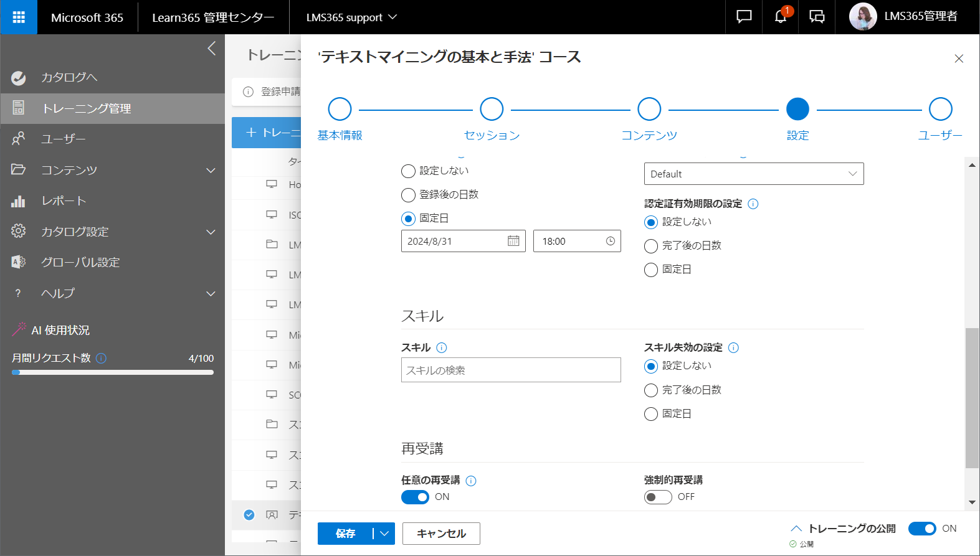Open the calendar picker for date 2024/8/31

coord(513,241)
